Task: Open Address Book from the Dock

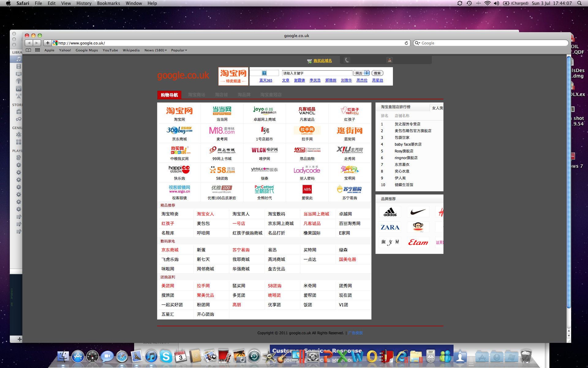Action: click(195, 356)
